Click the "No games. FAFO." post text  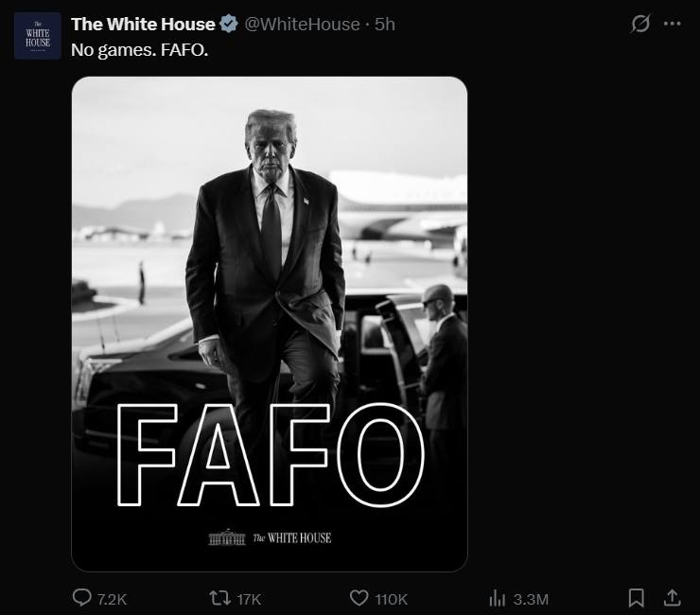139,48
